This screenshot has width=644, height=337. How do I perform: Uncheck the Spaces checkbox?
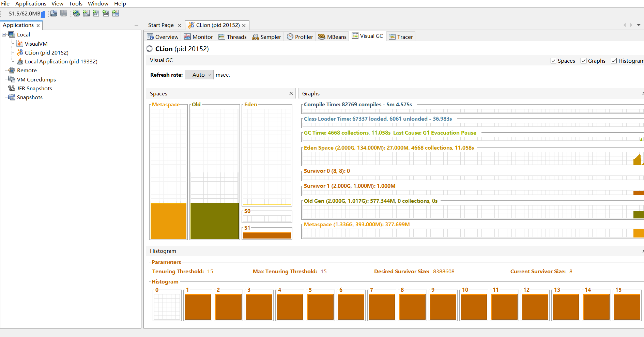point(553,61)
